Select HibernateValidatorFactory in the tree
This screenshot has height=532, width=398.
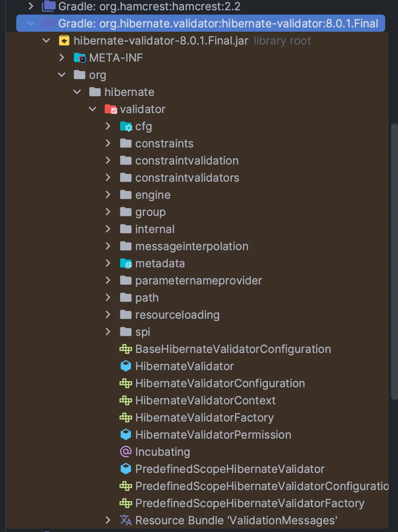tap(204, 418)
